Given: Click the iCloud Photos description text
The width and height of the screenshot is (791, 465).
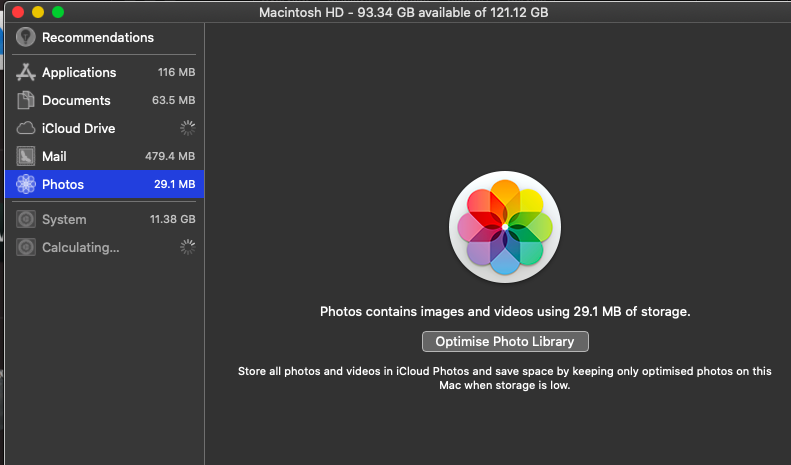Looking at the screenshot, I should coord(504,378).
